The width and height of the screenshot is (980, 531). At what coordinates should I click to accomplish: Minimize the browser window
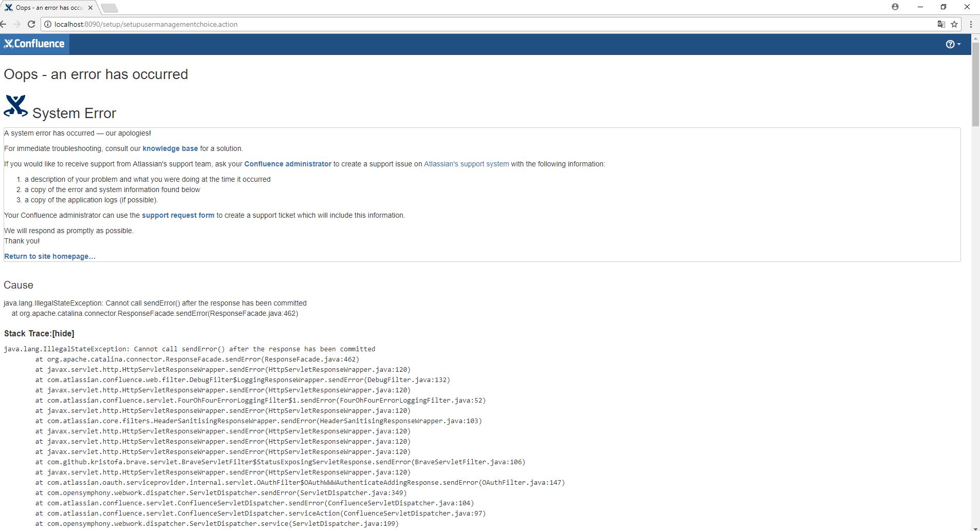click(920, 7)
